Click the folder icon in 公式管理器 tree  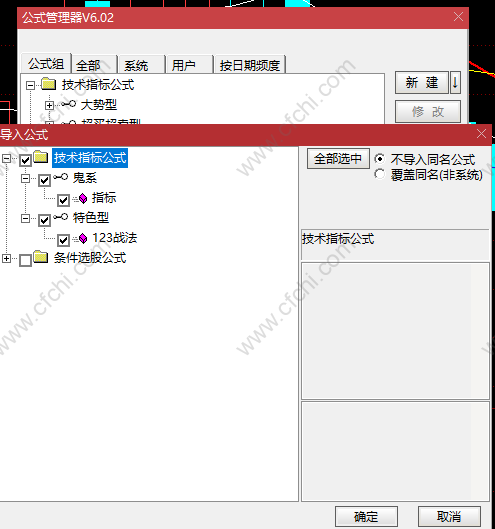point(49,84)
